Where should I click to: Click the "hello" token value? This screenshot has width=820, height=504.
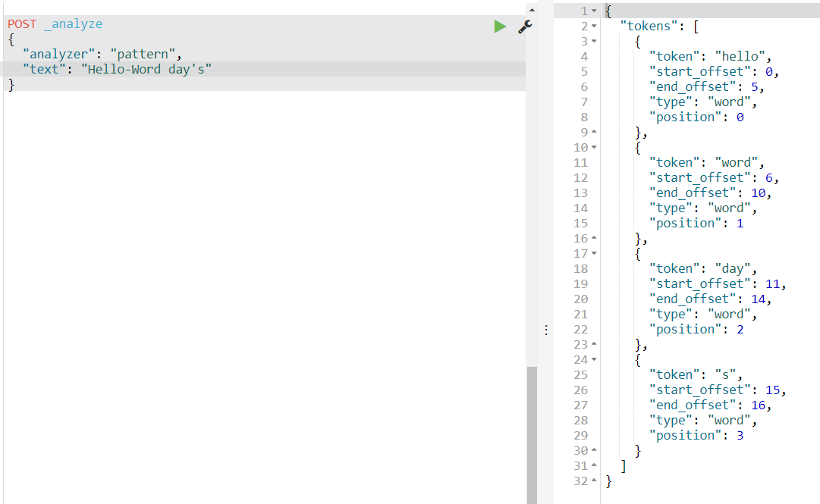(740, 56)
